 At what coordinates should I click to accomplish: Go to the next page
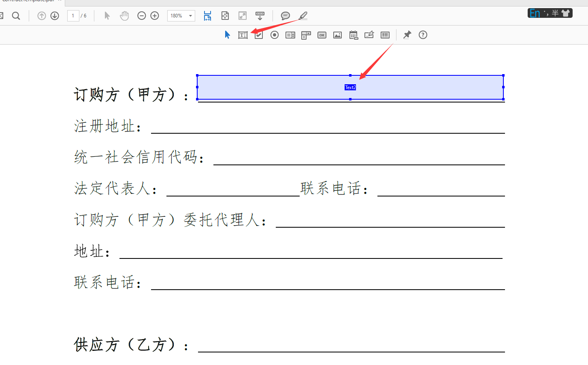[x=54, y=16]
